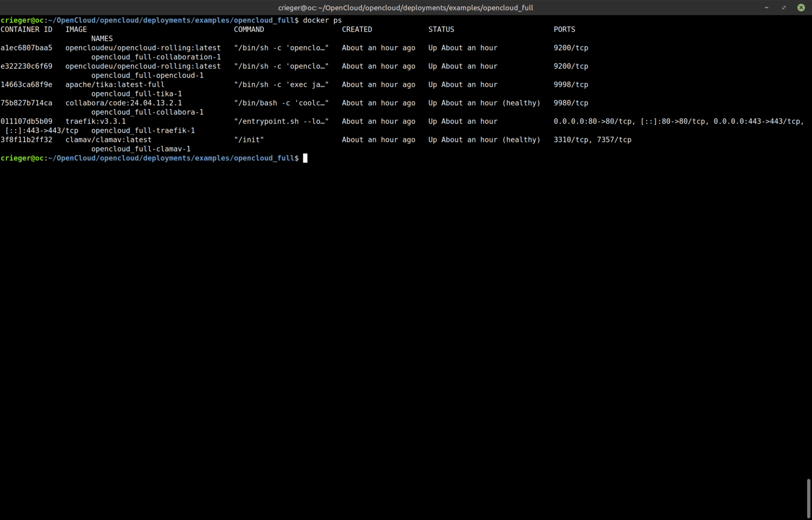The image size is (812, 520).
Task: Maximize the terminal window
Action: (783, 7)
